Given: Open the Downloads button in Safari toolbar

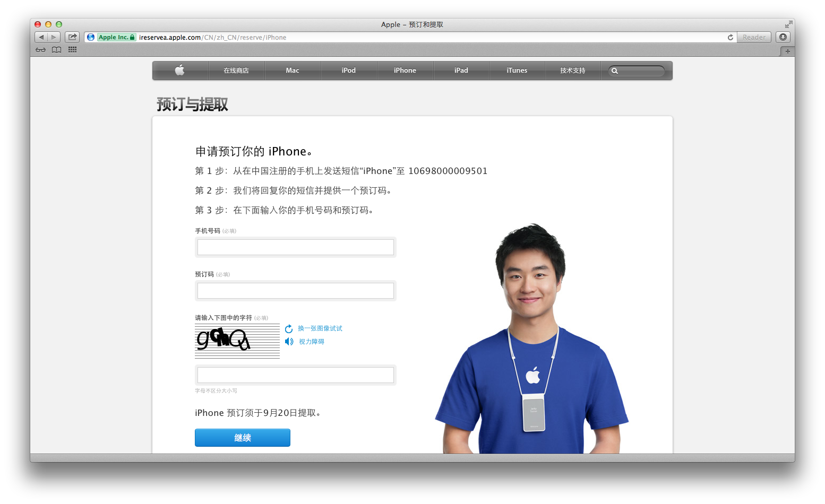Looking at the screenshot, I should (x=783, y=37).
